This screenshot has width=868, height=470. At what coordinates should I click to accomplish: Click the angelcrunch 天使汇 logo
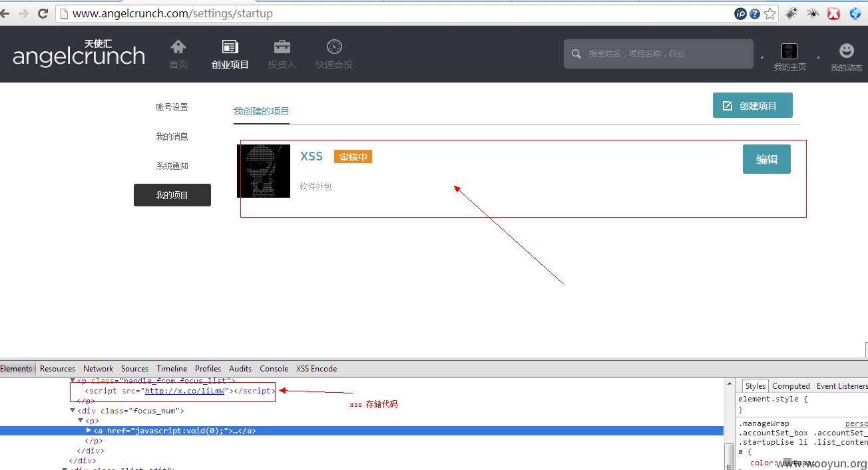[79, 53]
